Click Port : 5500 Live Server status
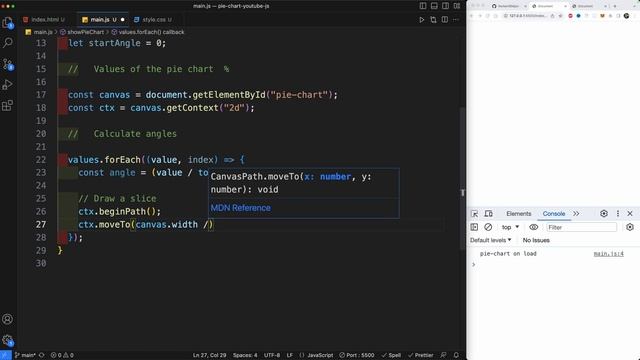This screenshot has height=360, width=640. (x=357, y=355)
